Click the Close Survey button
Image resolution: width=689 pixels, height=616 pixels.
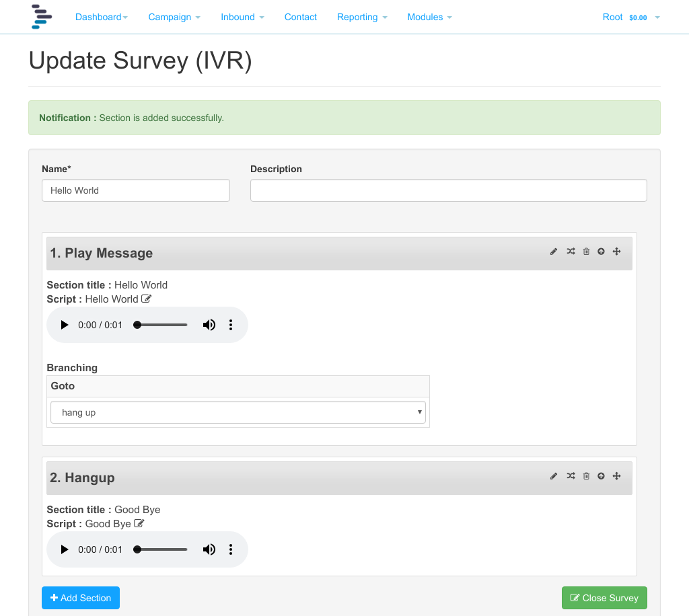[x=604, y=598]
